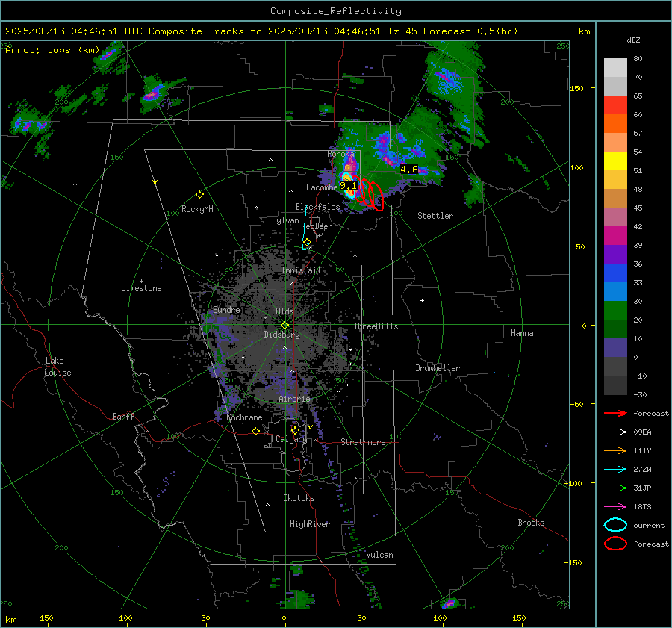
Task: Select the yellow diamond marker near Cochrane
Action: point(256,432)
